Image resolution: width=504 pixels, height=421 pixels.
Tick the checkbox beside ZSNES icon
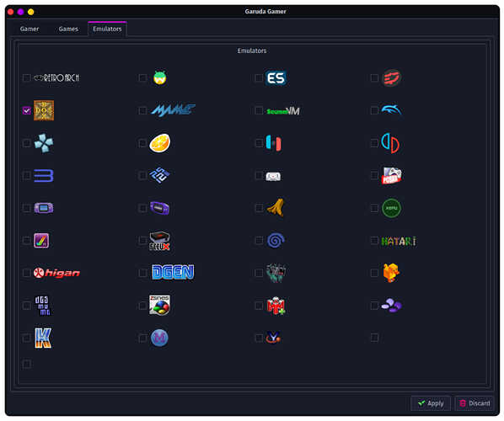[142, 306]
